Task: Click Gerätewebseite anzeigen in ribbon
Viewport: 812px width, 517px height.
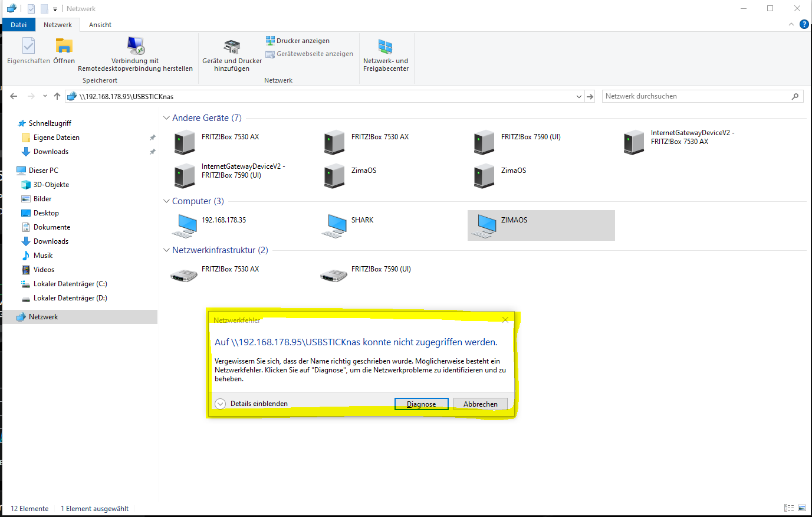Action: click(x=310, y=54)
